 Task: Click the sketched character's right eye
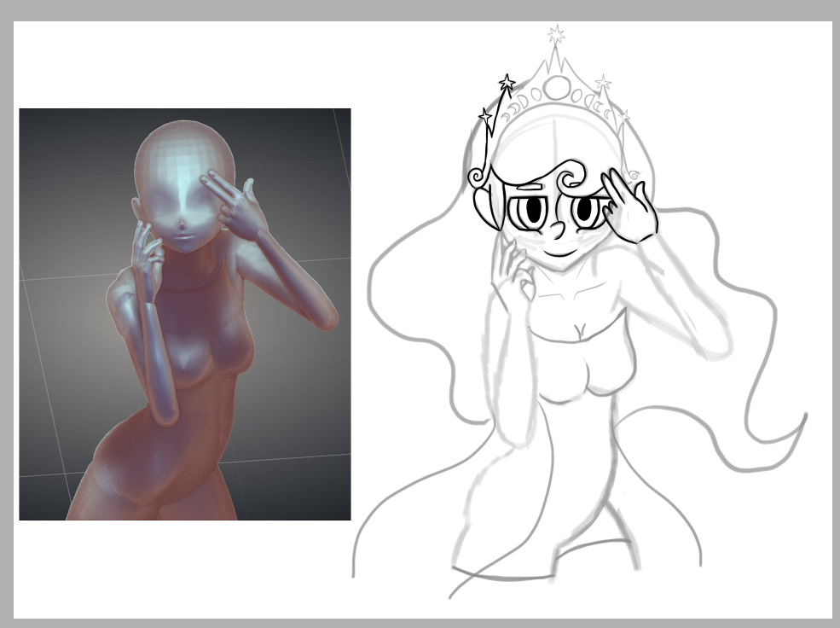click(x=584, y=208)
